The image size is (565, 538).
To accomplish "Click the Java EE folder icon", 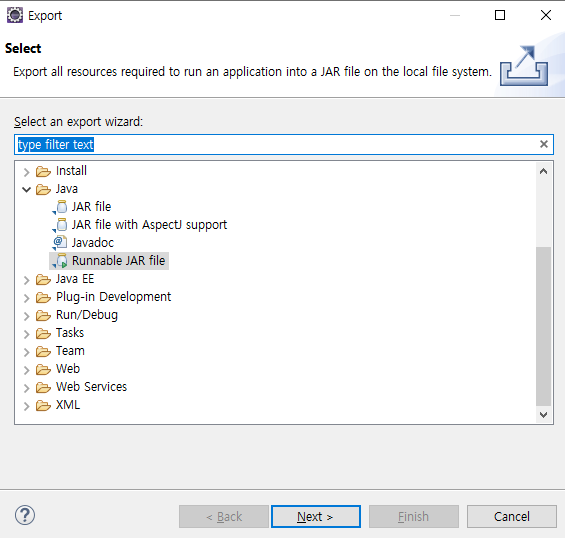I will point(43,279).
